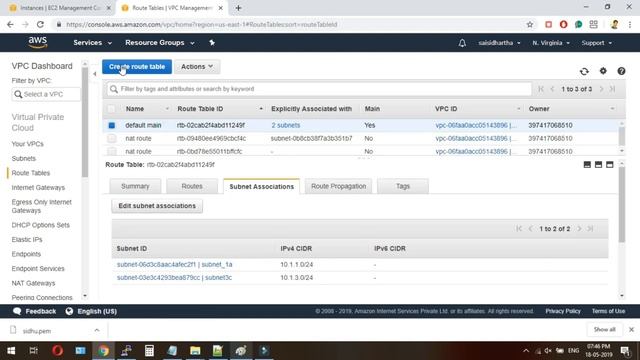
Task: Check the nat route rtb-0bd78e55011bffcfc row
Action: click(x=111, y=151)
